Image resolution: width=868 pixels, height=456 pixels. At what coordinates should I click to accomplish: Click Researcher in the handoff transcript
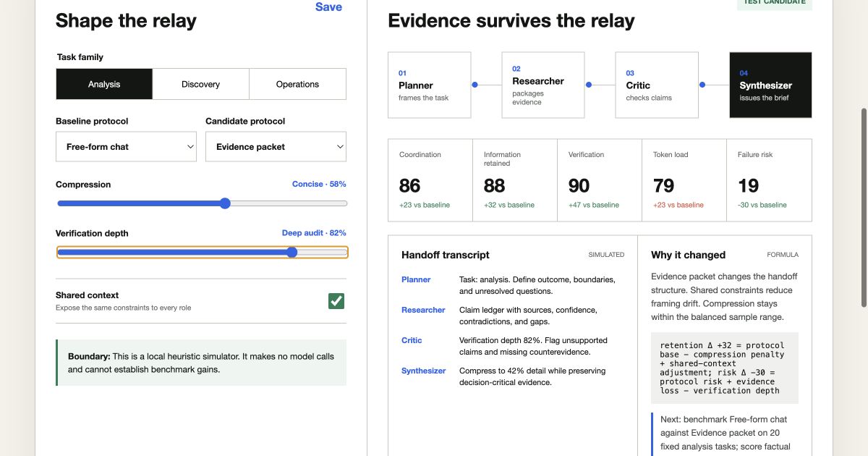coord(423,310)
